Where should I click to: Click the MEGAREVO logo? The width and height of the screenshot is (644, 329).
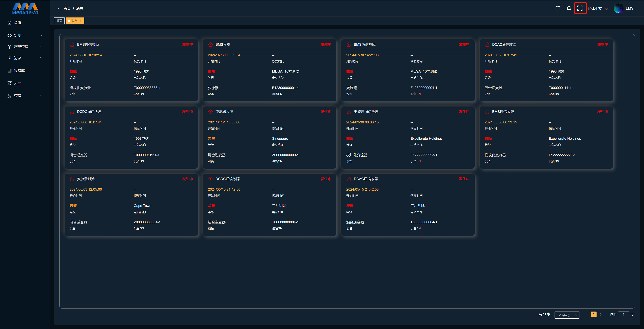click(25, 9)
